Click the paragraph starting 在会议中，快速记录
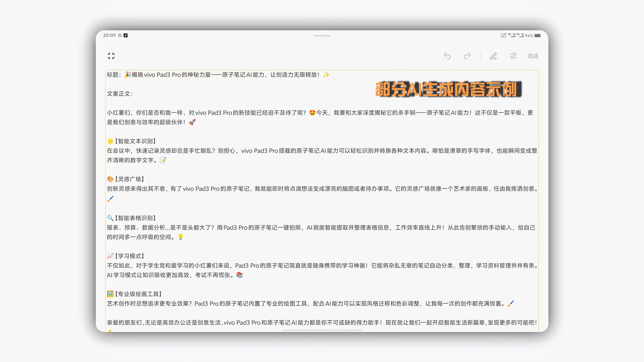 pyautogui.click(x=322, y=155)
